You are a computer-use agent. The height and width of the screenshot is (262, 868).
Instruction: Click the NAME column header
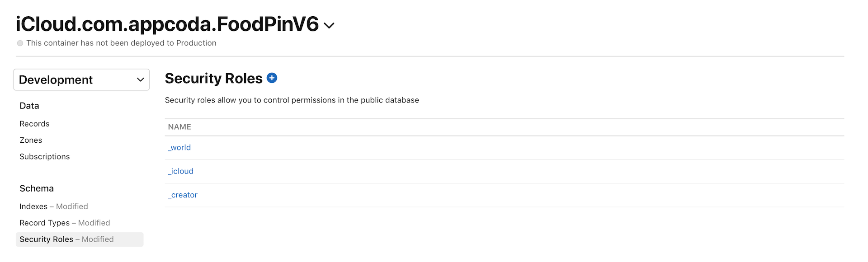(x=179, y=126)
